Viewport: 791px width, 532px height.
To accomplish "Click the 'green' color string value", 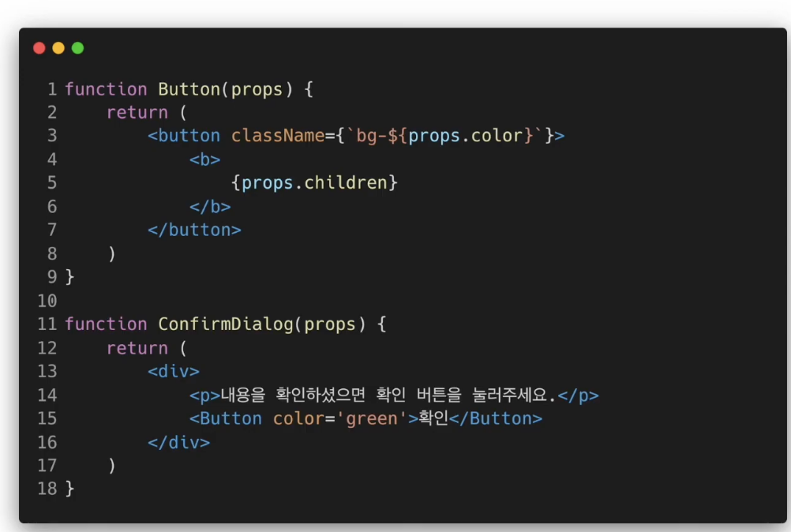I will tap(371, 418).
